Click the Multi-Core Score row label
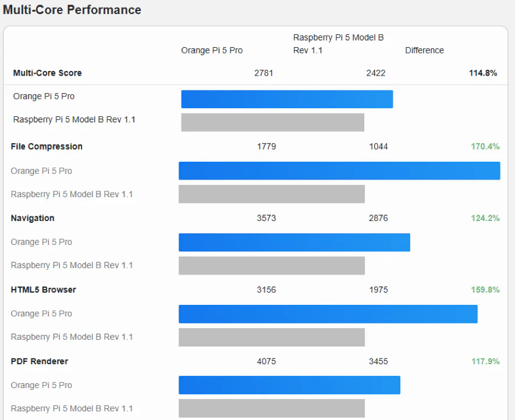The width and height of the screenshot is (515, 420). (x=47, y=73)
